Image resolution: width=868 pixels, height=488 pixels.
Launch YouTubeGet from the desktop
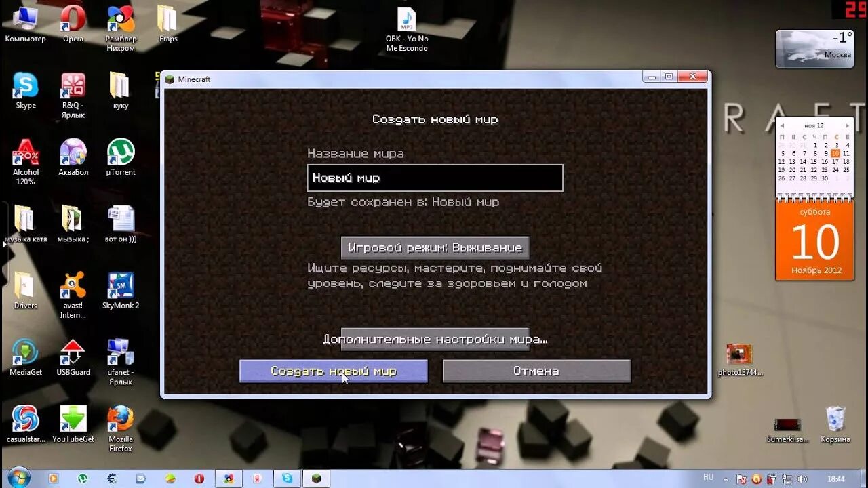pos(73,424)
